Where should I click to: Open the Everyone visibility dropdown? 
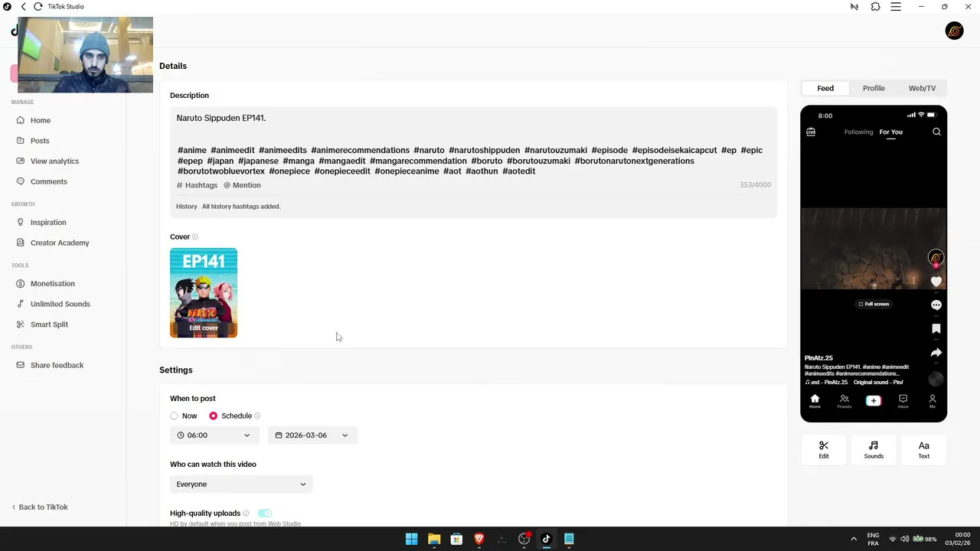click(241, 484)
